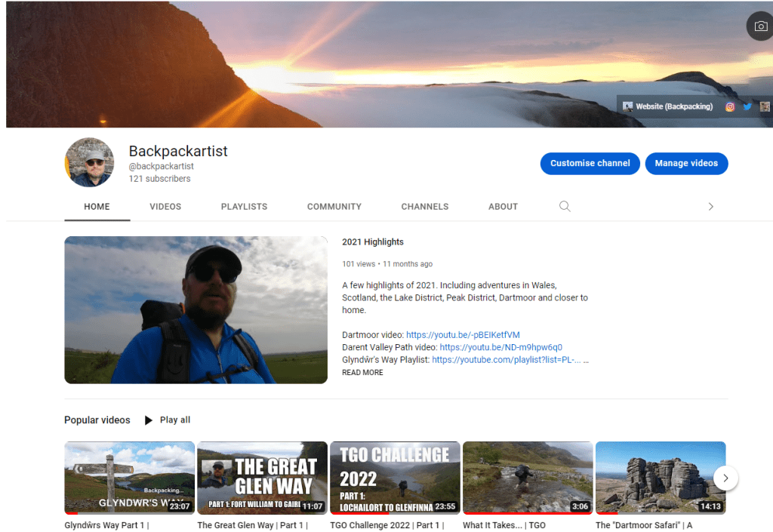This screenshot has height=532, width=773.
Task: Click the Backpackartist channel avatar
Action: coord(89,162)
